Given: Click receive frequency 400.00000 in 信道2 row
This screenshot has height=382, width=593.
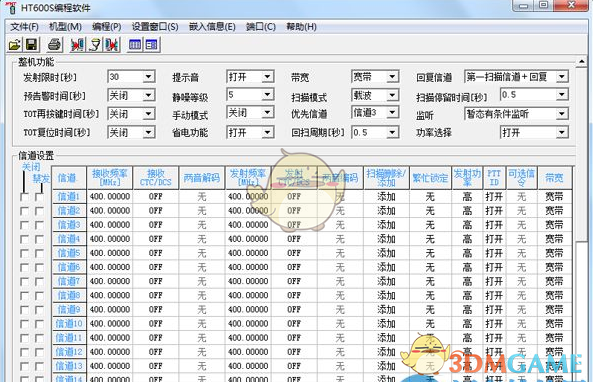Looking at the screenshot, I should 110,211.
